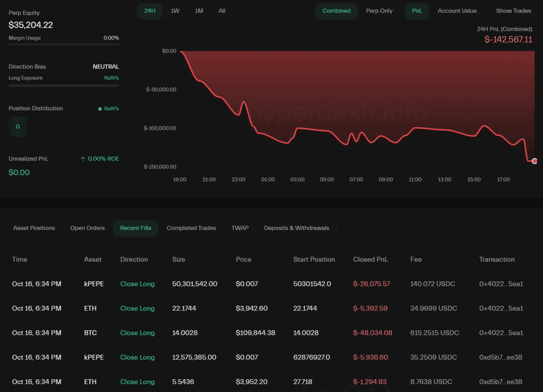
Task: Click the Long Exposure progress bar
Action: click(x=64, y=86)
